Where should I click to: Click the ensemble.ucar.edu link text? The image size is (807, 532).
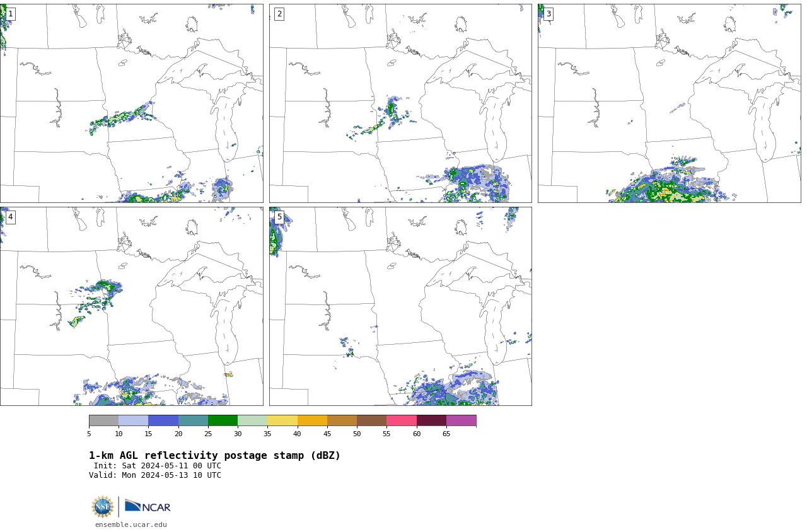tap(131, 524)
